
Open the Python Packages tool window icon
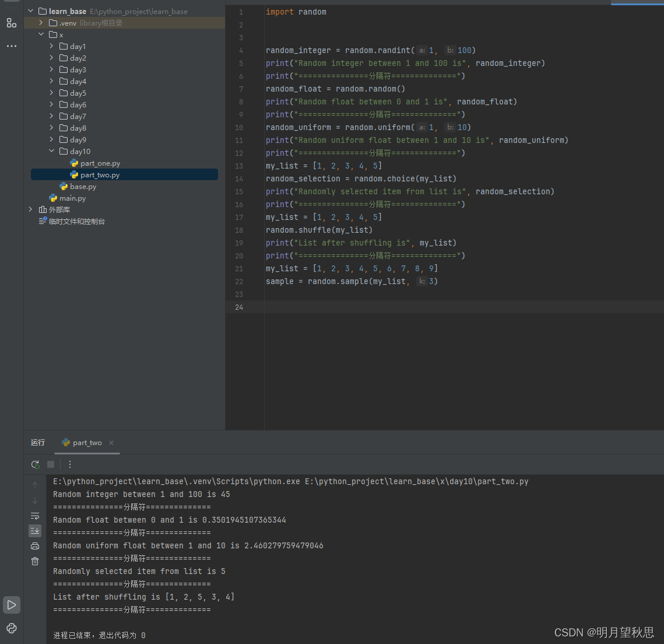pos(12,628)
